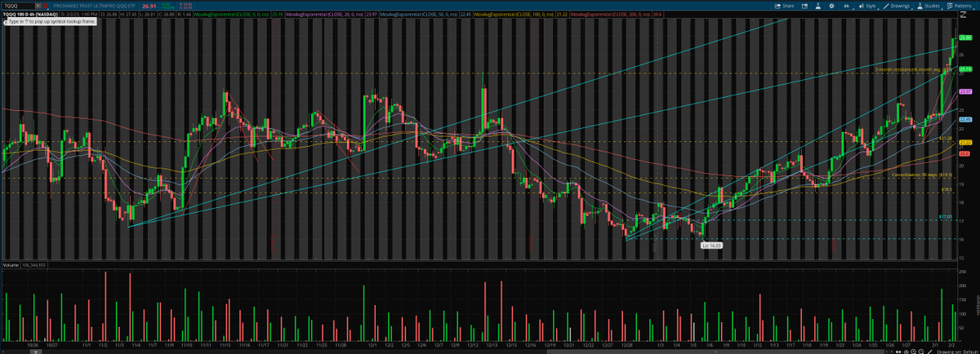
Task: Expand the TQQQ symbol dropdown arrow
Action: click(x=38, y=6)
